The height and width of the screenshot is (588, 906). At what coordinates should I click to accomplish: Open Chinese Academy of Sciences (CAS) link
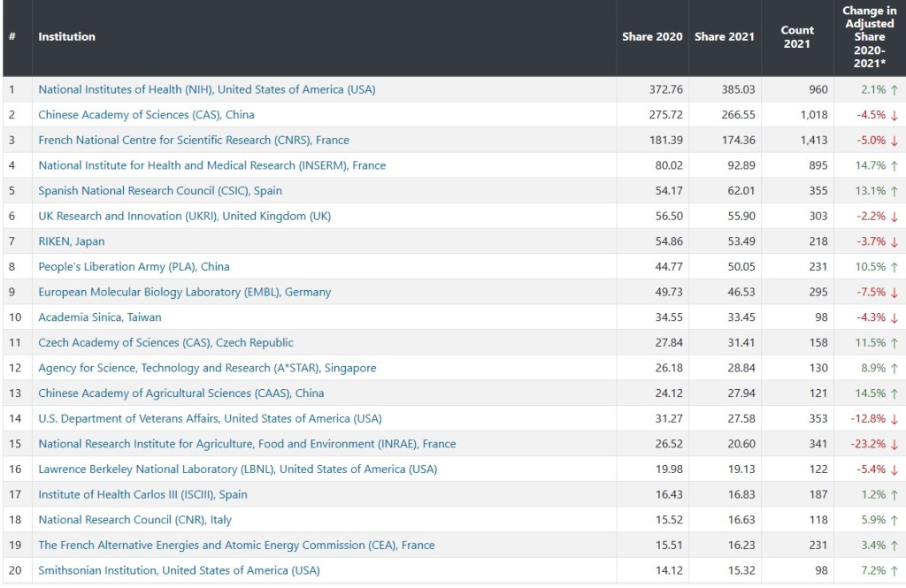point(146,114)
